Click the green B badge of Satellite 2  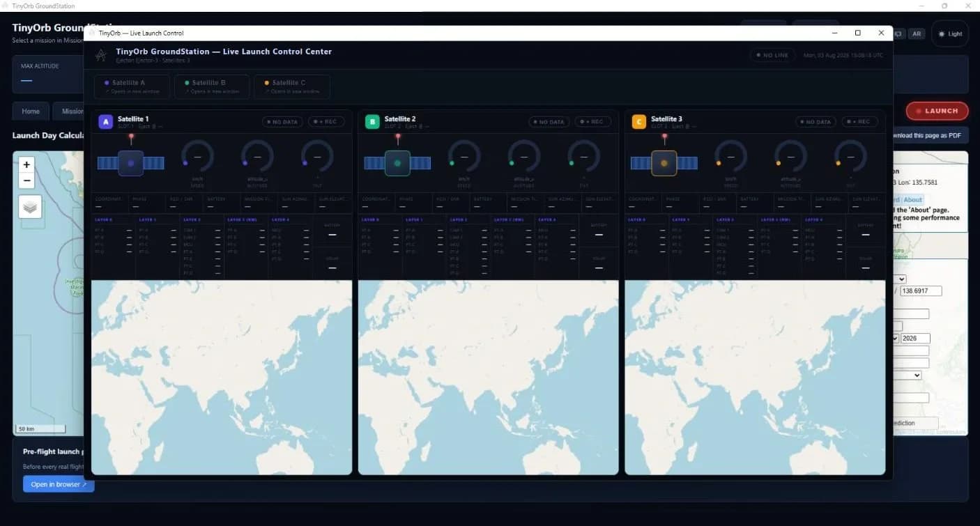(372, 122)
